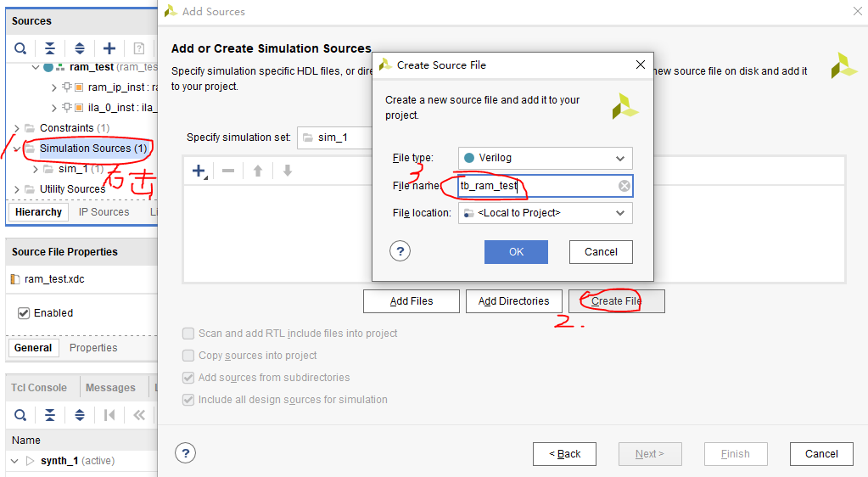Select the Properties tab in Source File Properties
Viewport: 868px width, 477px height.
point(93,348)
